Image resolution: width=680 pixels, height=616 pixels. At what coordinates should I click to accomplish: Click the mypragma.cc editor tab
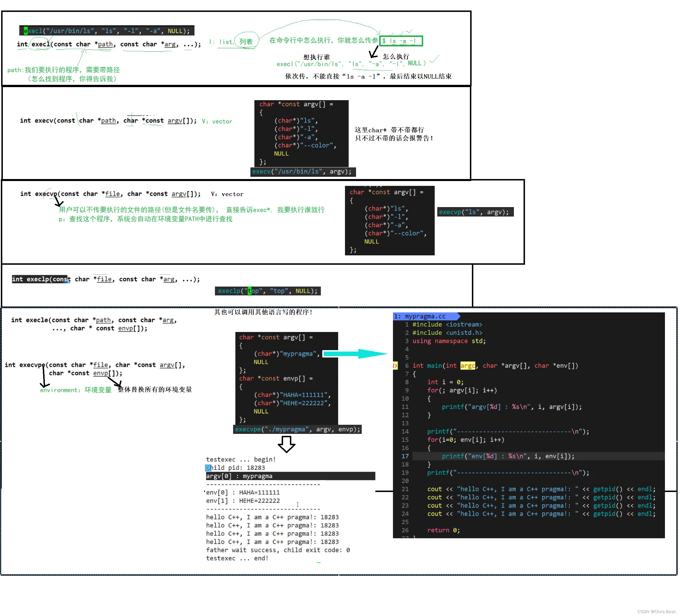tap(426, 316)
